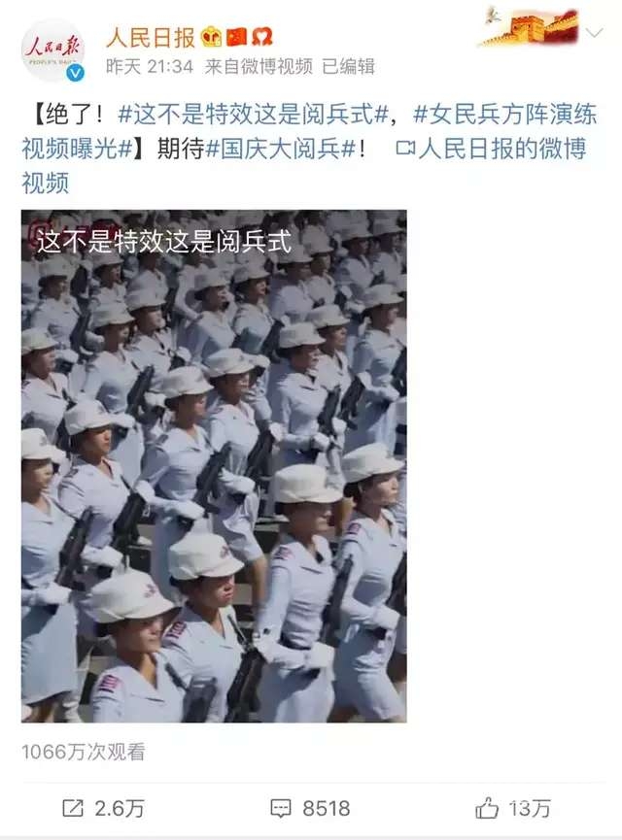The width and height of the screenshot is (622, 840).
Task: Open the 人民日报 profile avatar
Action: (53, 50)
